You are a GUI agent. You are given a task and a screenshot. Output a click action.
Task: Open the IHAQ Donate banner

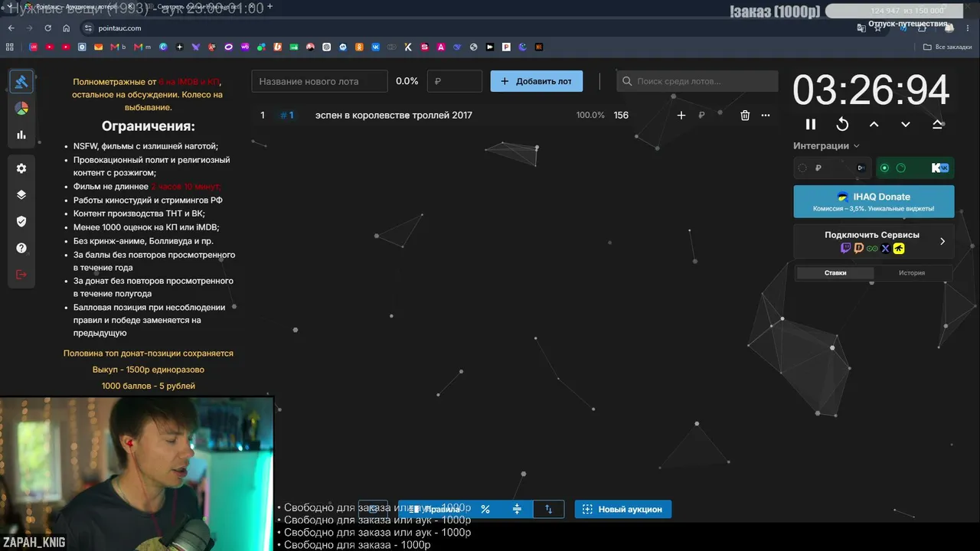pos(874,201)
